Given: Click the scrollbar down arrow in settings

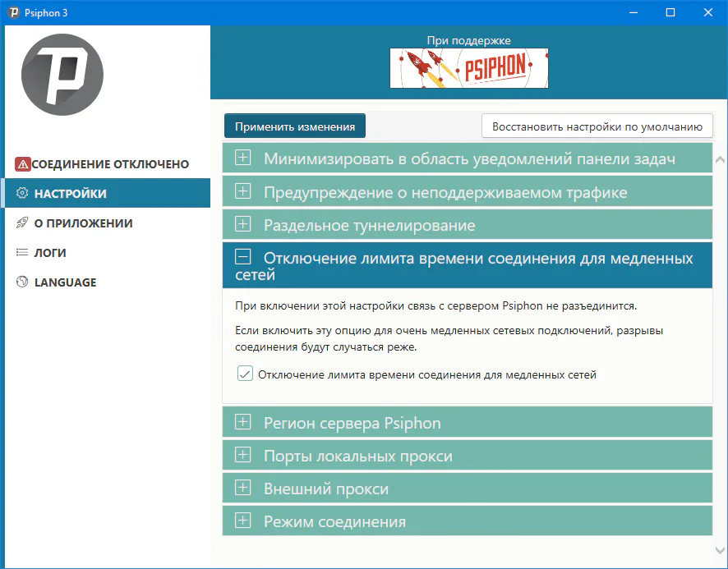Looking at the screenshot, I should 720,550.
